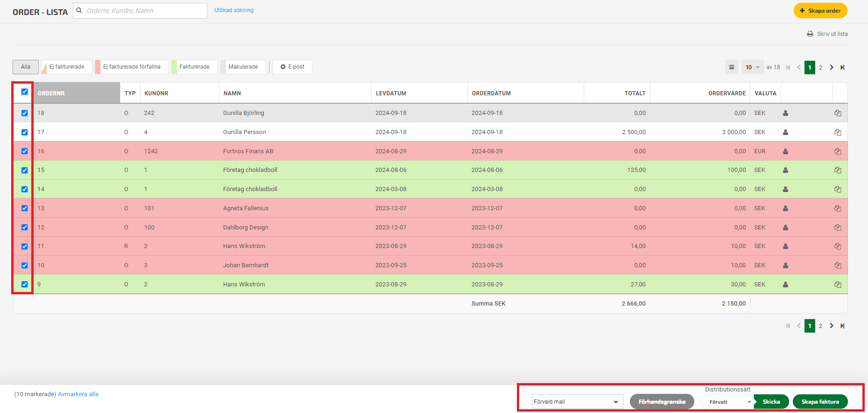Open customer icon for order 14

coord(785,189)
